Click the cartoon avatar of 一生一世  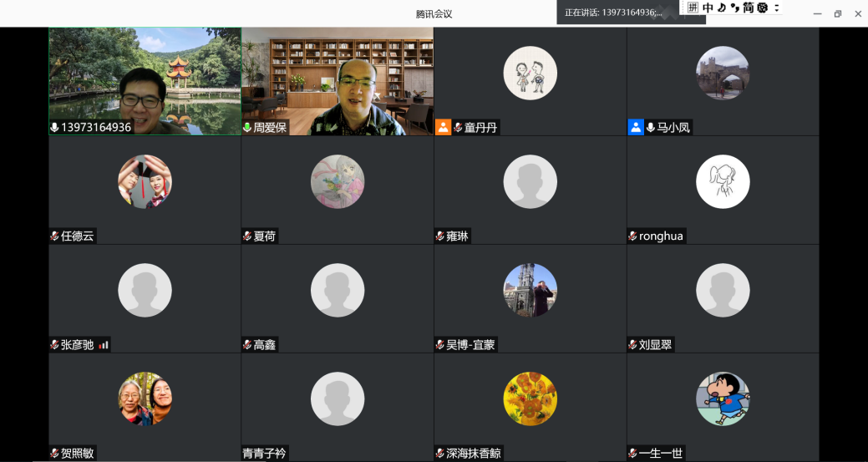(x=723, y=399)
